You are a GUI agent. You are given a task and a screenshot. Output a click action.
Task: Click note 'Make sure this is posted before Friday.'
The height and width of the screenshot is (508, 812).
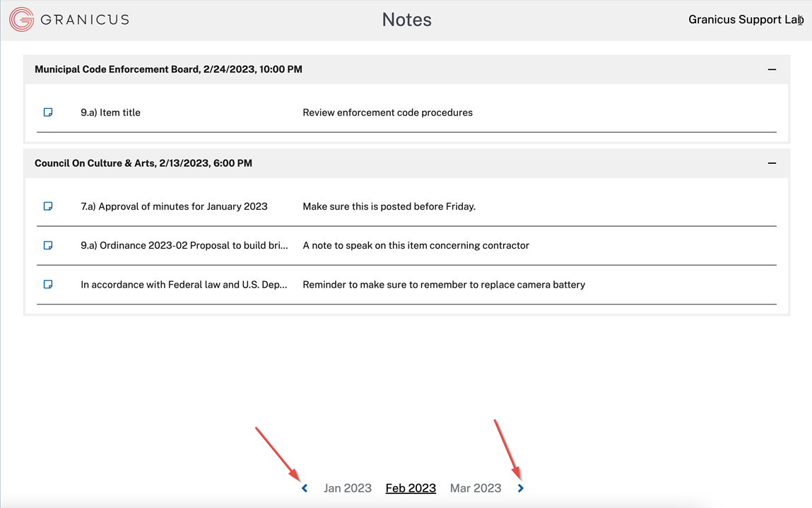point(389,206)
